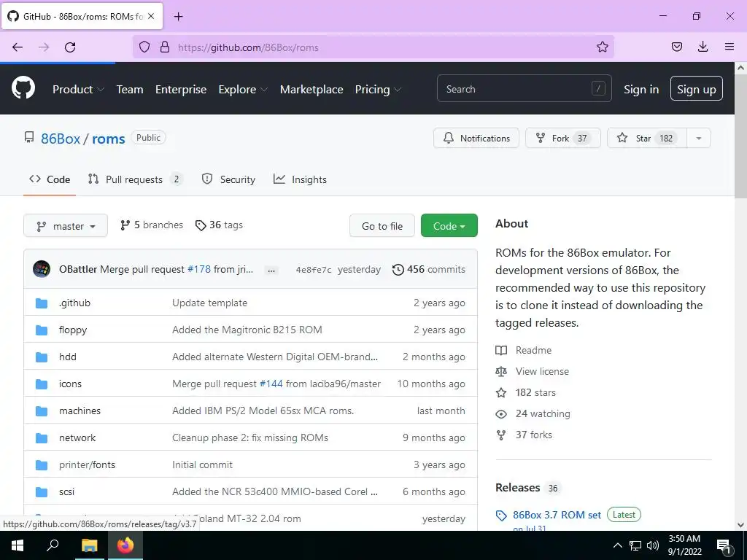Image resolution: width=747 pixels, height=560 pixels.
Task: Expand the Product menu in GitHub header
Action: 78,89
